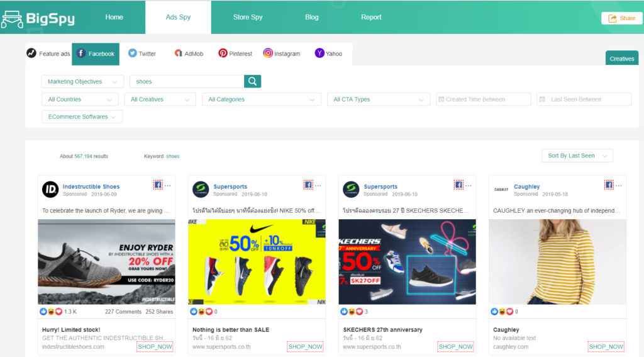Open more options on Caughley card
Viewport: 644px width, 357px height.
[x=619, y=186]
